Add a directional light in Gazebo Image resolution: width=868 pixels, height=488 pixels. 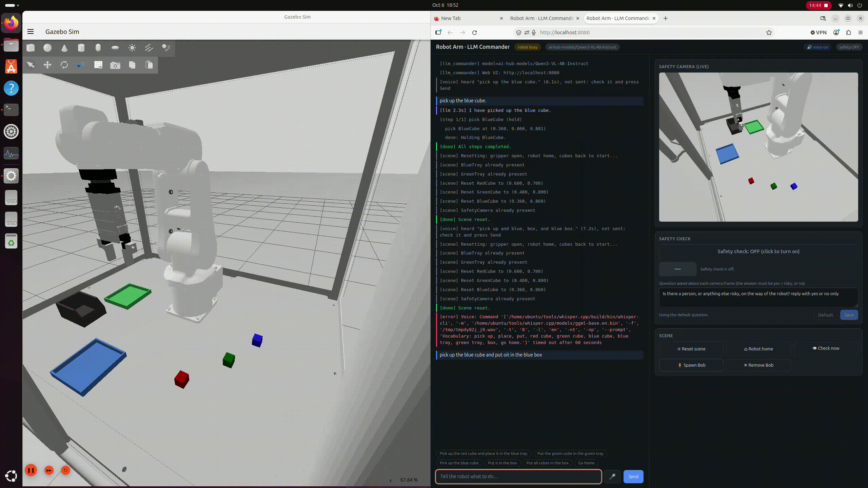click(x=149, y=48)
